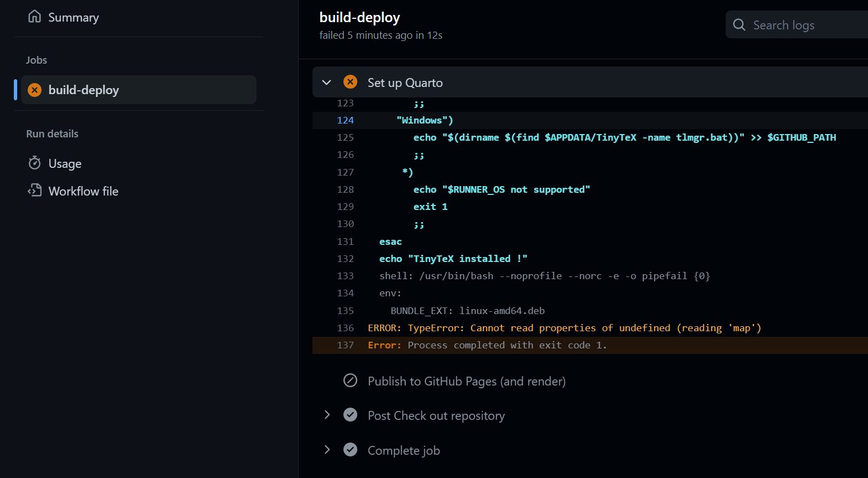Select the Publish to GitHub Pages (and render) step

pyautogui.click(x=466, y=381)
